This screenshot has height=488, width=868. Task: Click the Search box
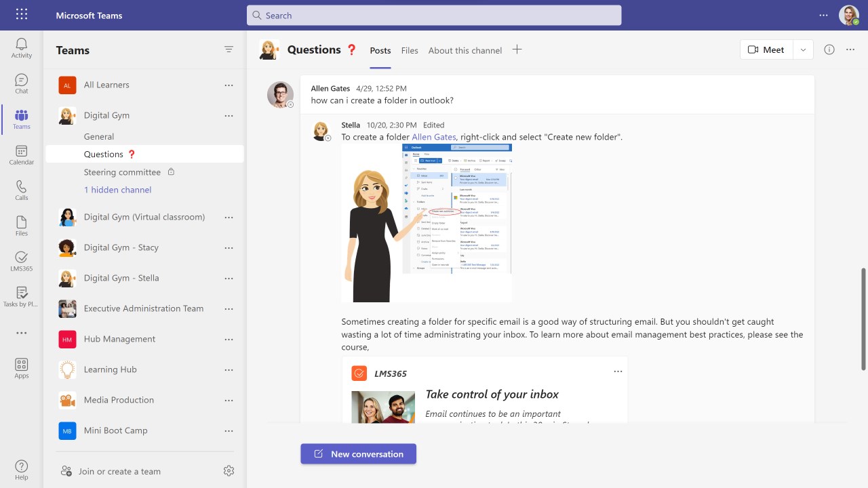[x=434, y=15]
